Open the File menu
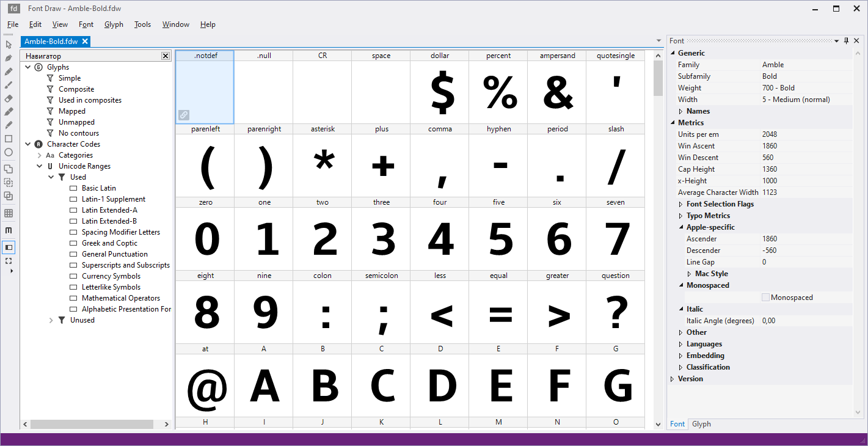Viewport: 868px width, 446px height. pos(13,24)
